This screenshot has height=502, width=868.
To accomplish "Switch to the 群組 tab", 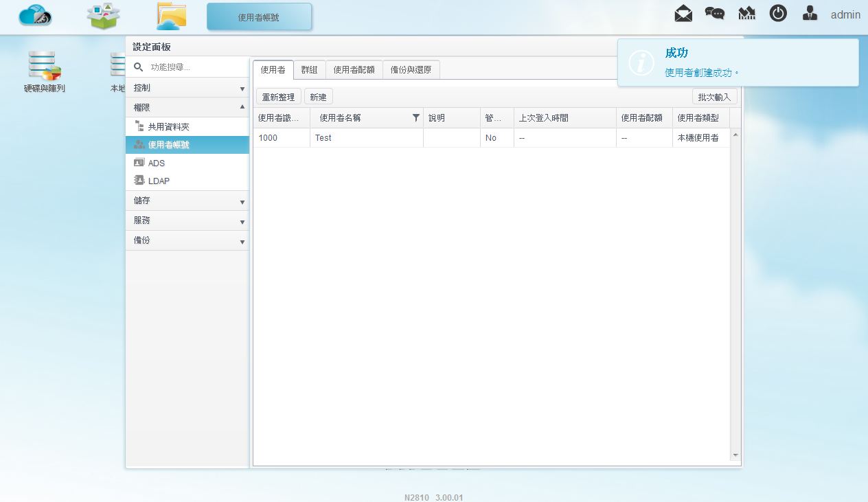I will point(310,69).
